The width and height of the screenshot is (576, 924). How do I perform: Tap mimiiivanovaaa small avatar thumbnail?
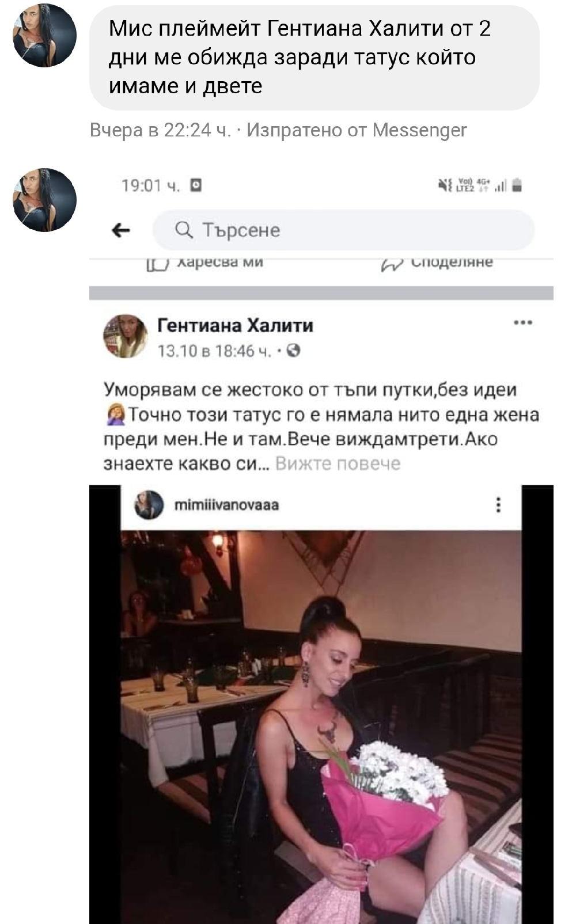tap(149, 505)
